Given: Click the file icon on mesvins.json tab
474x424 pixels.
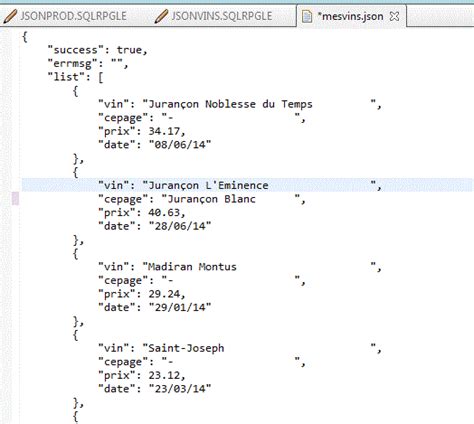Looking at the screenshot, I should click(x=307, y=16).
